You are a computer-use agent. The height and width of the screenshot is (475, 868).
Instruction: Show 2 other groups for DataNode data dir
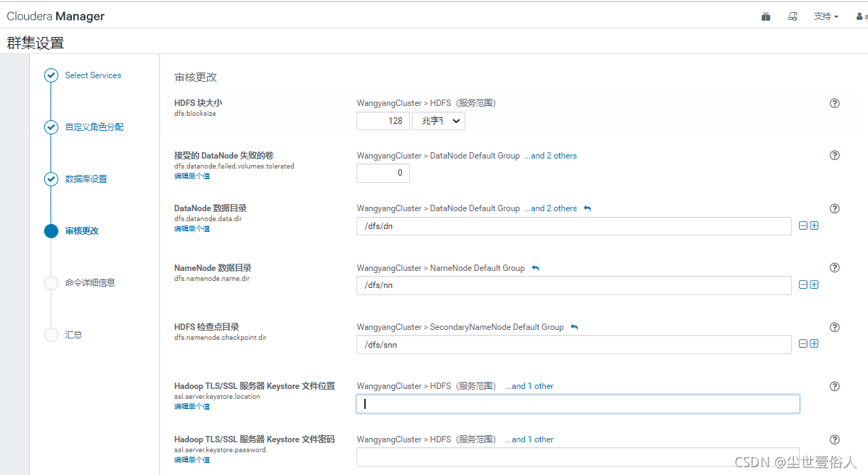(551, 208)
